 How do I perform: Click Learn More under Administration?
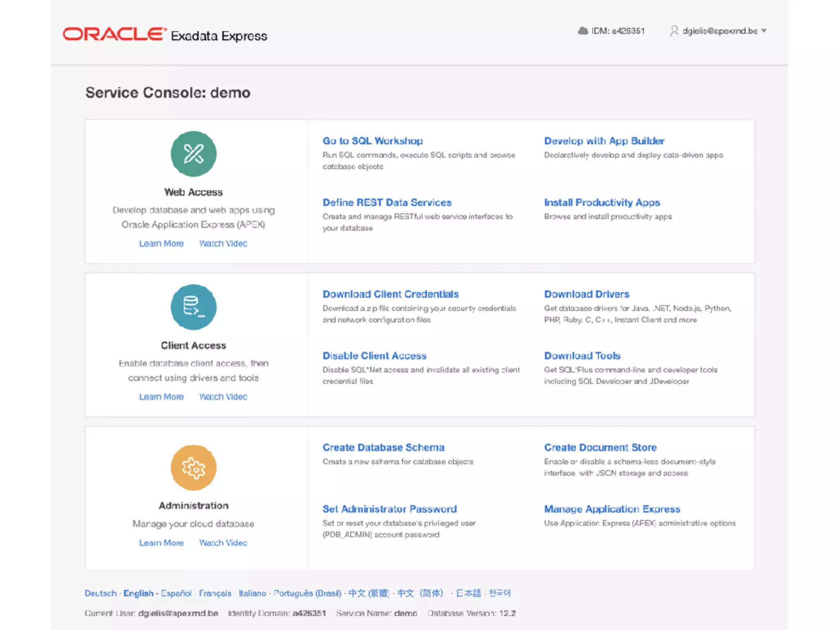[161, 543]
